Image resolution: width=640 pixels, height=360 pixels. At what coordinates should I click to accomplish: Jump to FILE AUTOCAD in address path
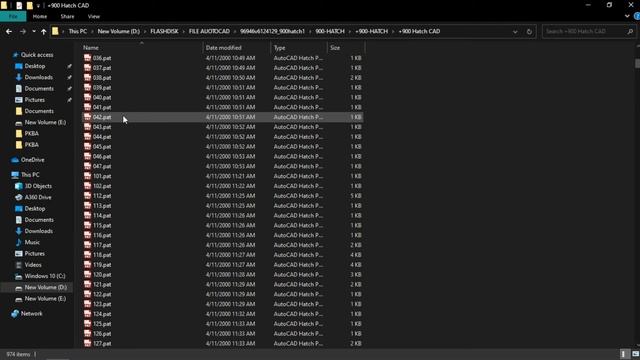point(209,31)
